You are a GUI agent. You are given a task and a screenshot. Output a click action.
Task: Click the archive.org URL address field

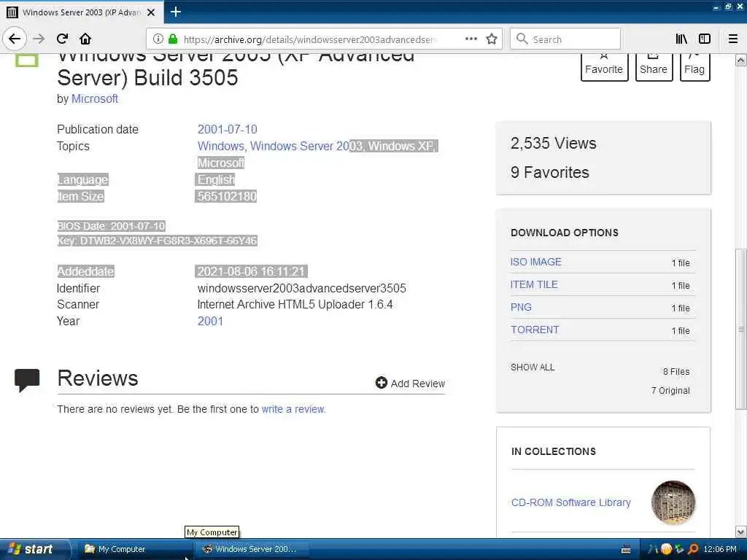[309, 39]
